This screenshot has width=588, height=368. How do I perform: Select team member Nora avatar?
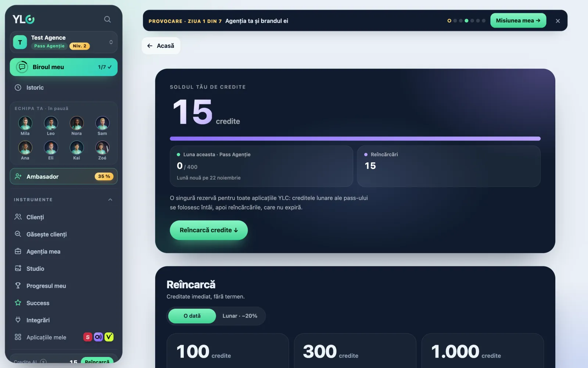(x=76, y=123)
